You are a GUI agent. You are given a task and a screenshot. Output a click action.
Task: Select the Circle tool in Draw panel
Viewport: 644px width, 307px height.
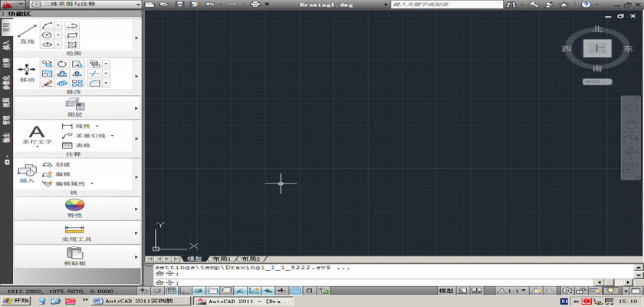tap(47, 35)
